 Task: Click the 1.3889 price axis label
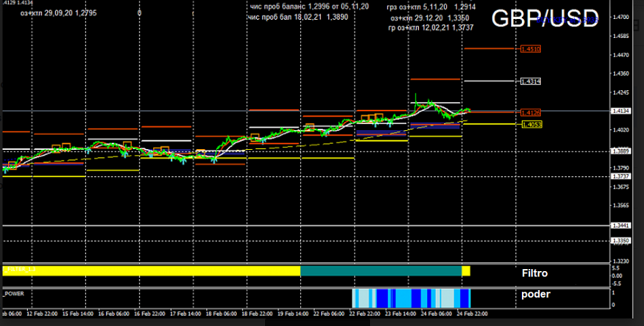(621, 150)
